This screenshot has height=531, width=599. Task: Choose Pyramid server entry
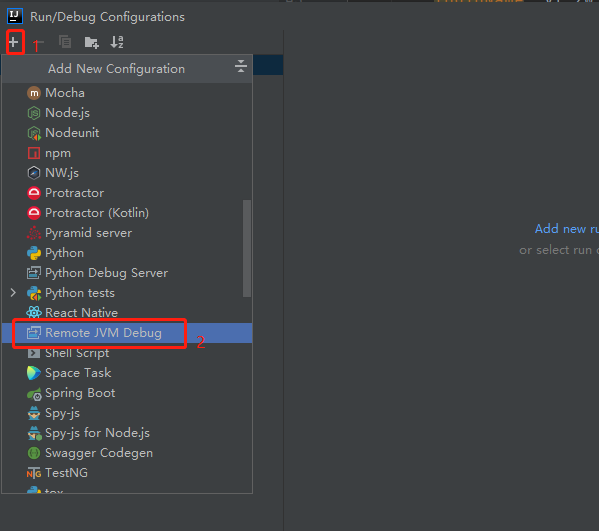coord(127,233)
